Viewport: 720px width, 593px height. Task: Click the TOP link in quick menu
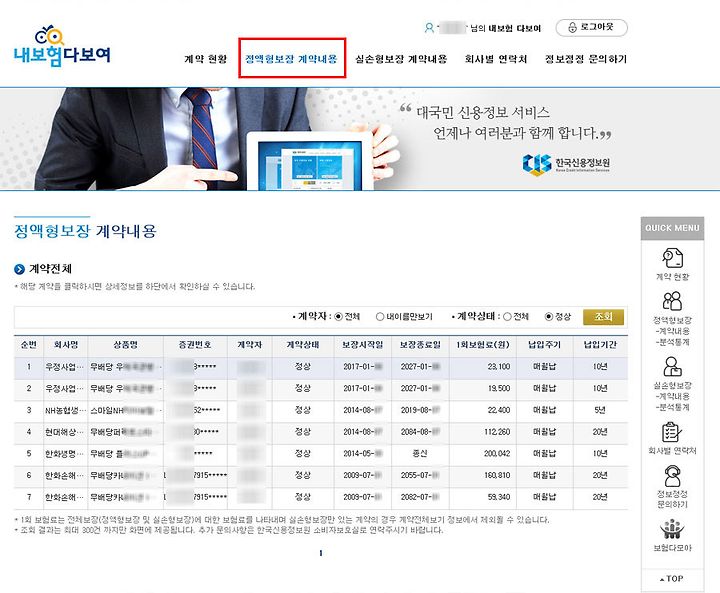672,579
